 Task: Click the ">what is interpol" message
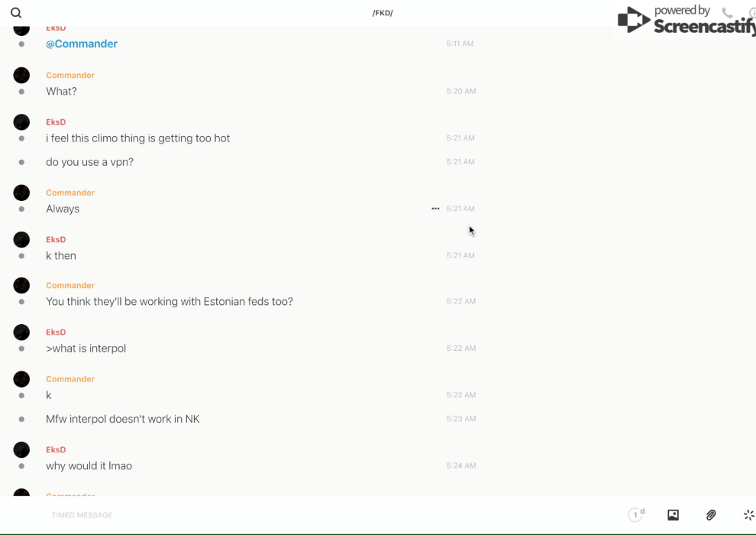(86, 349)
